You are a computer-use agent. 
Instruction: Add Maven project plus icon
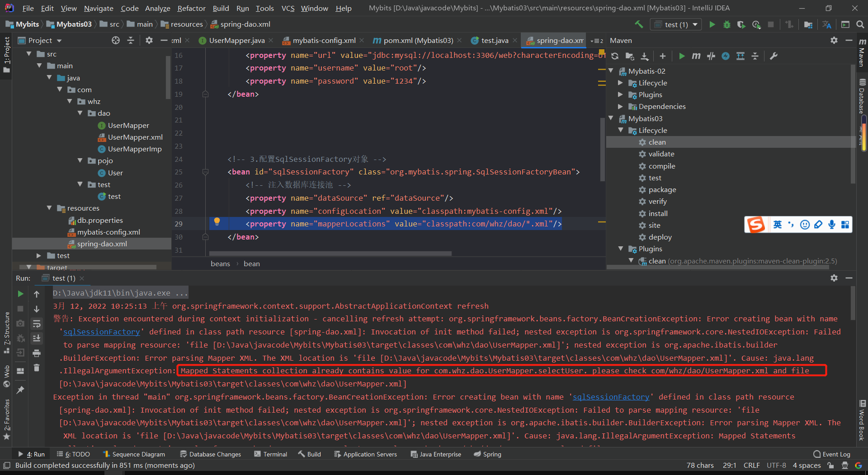point(662,56)
